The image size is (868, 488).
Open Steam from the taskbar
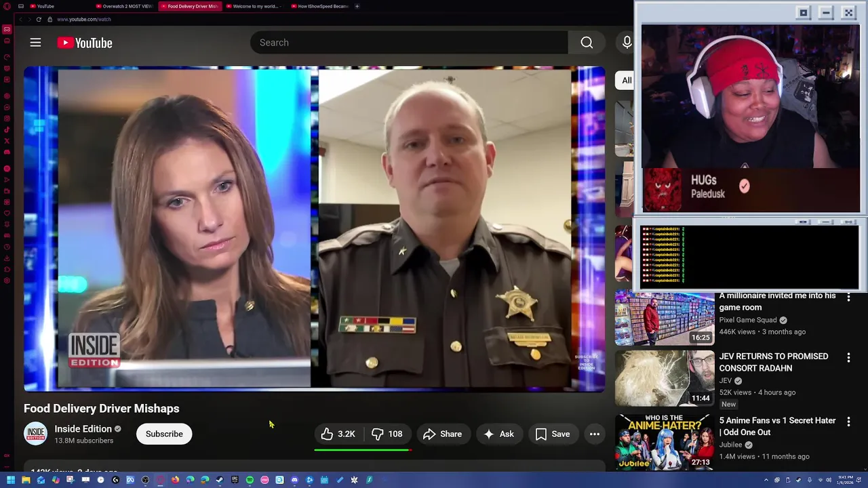[x=220, y=480]
